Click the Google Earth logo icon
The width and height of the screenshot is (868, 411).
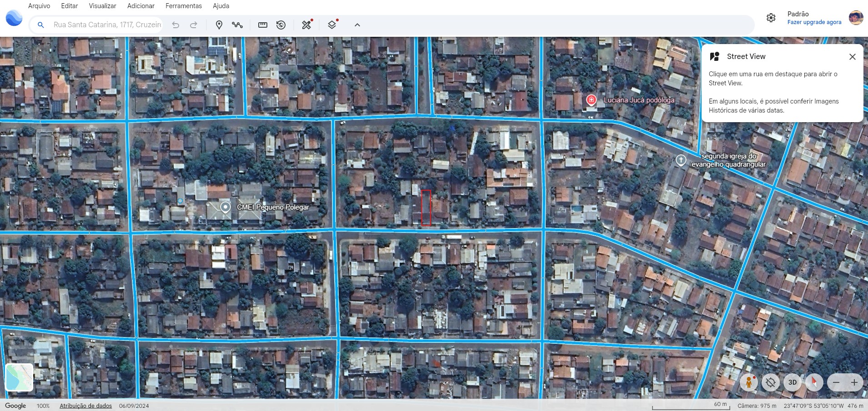click(14, 18)
